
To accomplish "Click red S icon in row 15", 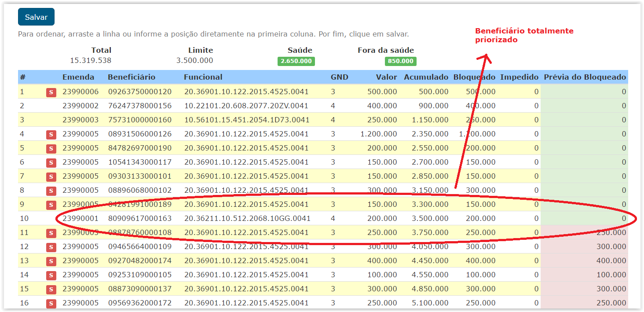I will pyautogui.click(x=51, y=289).
